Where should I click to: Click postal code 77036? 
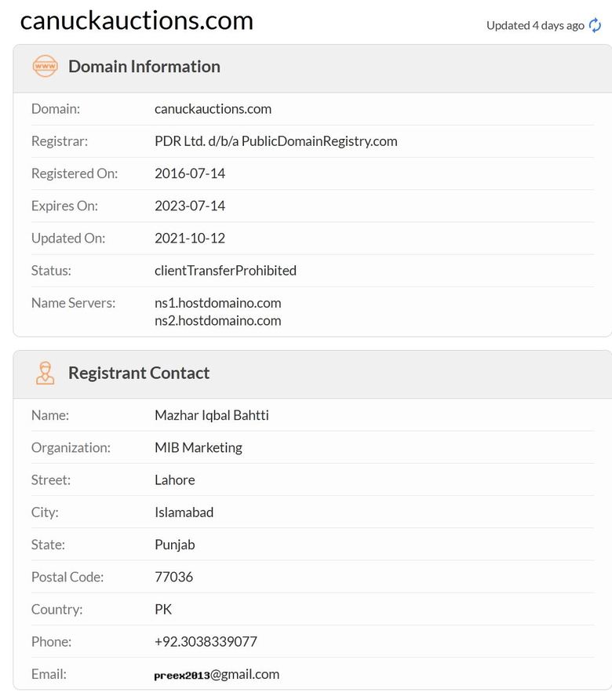173,577
